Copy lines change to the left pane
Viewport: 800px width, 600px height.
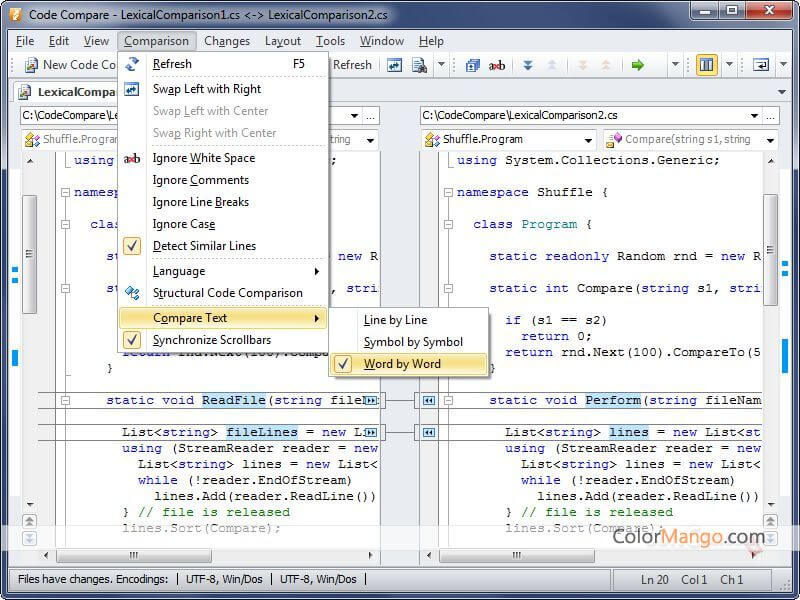click(x=429, y=433)
